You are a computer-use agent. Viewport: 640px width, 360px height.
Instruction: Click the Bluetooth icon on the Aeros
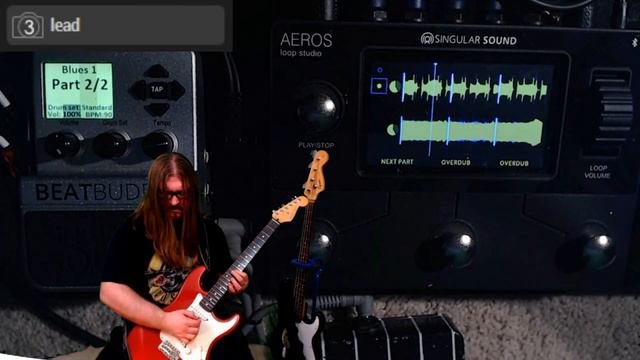(x=635, y=42)
